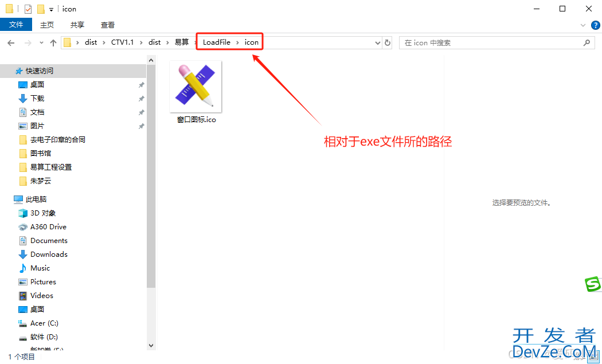This screenshot has width=602, height=364.
Task: Open address bar history dropdown
Action: click(377, 43)
